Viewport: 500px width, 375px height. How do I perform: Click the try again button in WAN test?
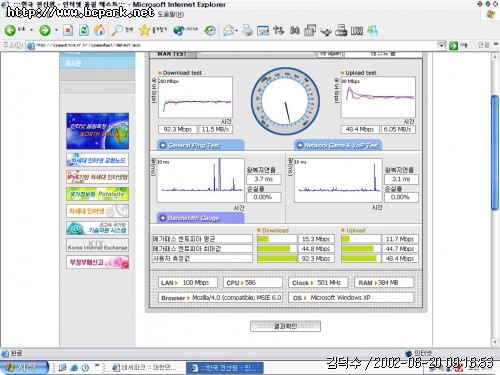330,53
